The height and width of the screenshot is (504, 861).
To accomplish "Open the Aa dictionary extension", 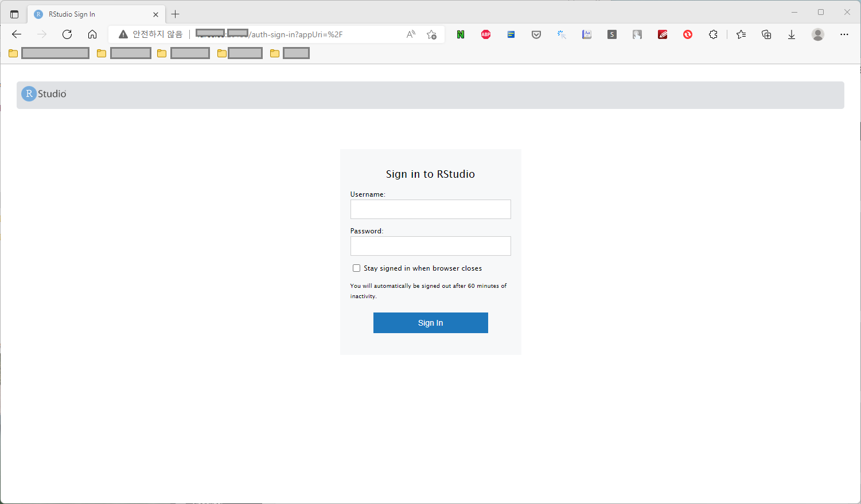I will coord(587,34).
